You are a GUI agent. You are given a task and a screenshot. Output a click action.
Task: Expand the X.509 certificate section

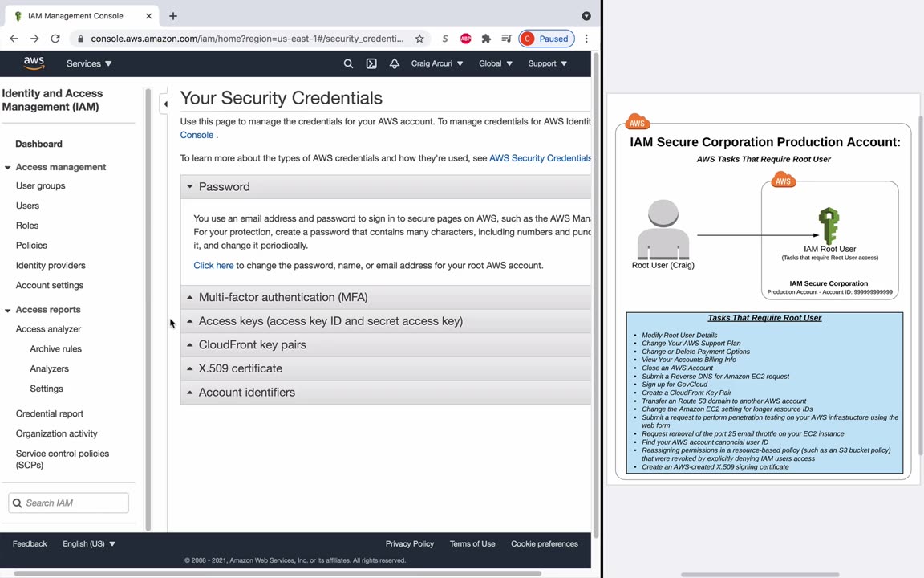pos(385,368)
